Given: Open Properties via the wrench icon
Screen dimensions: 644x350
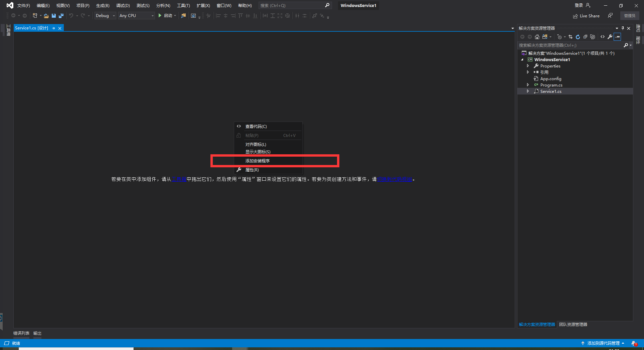Looking at the screenshot, I should coord(610,37).
